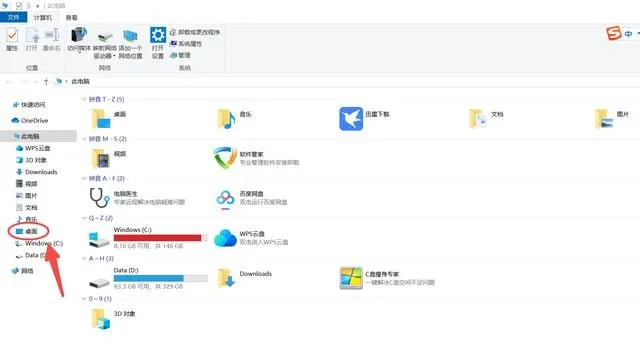640x363 pixels.
Task: Select 3D 对象 in the navigation pane
Action: click(x=31, y=160)
